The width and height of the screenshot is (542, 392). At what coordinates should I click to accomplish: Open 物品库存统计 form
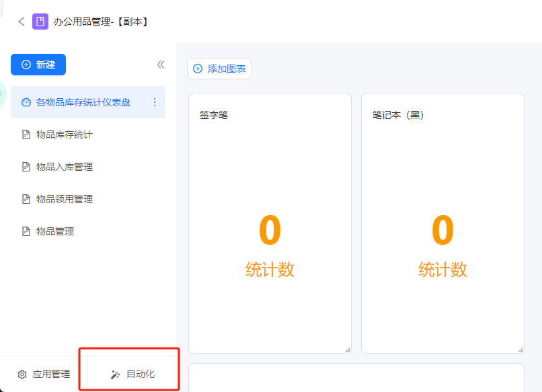point(88,134)
